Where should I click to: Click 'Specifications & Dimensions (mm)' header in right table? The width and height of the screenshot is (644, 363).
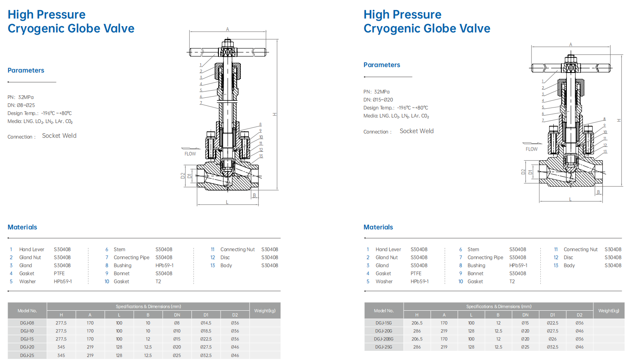click(x=498, y=307)
